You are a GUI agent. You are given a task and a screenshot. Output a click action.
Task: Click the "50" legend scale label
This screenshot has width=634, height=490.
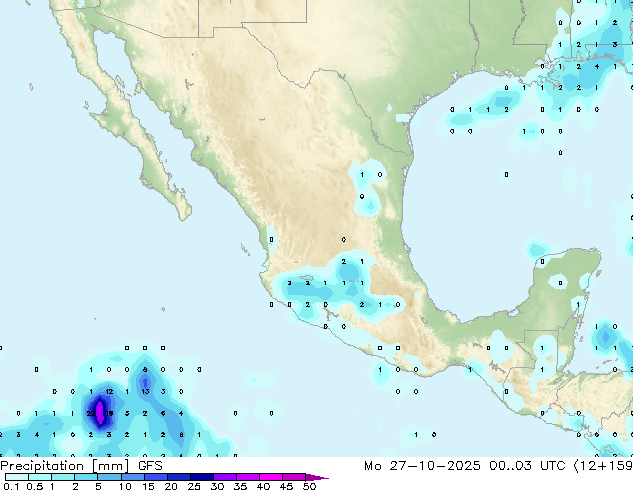309,486
